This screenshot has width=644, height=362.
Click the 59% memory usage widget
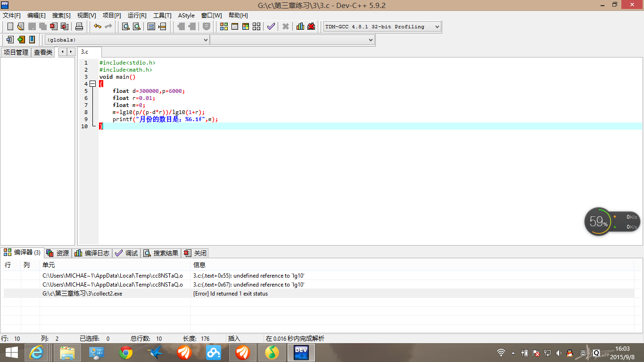(x=599, y=221)
